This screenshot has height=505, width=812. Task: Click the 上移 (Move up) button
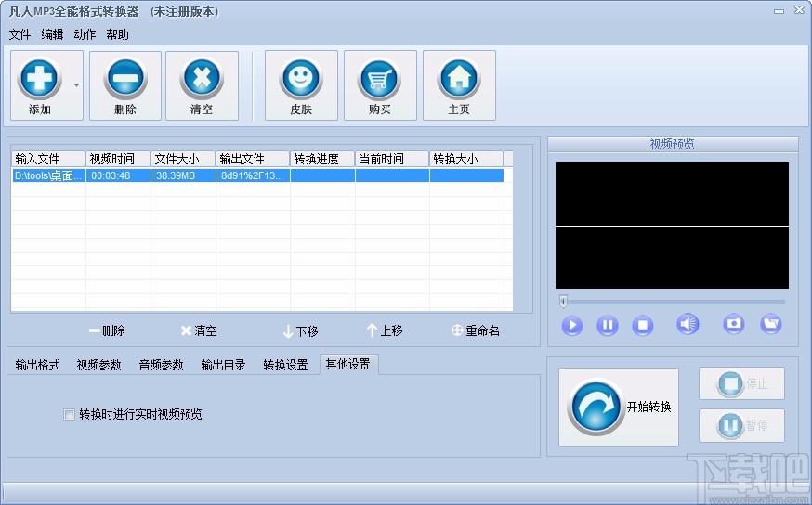click(x=385, y=330)
